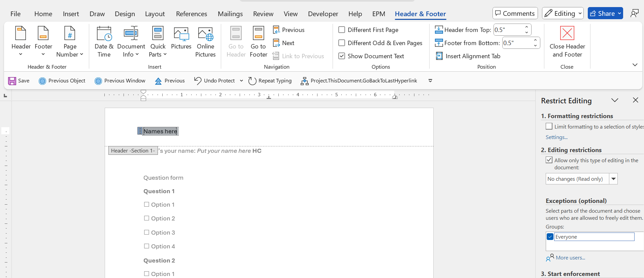
Task: Click Previous Window button
Action: coord(120,81)
